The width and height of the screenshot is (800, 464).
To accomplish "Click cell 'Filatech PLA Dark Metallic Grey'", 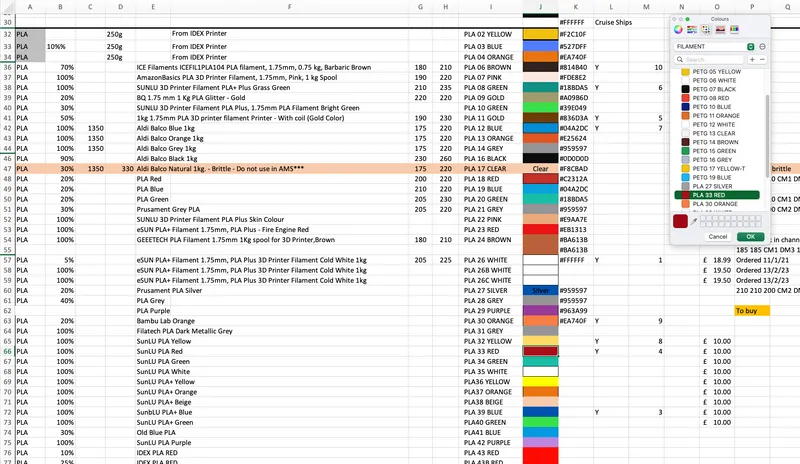I will click(x=184, y=331).
